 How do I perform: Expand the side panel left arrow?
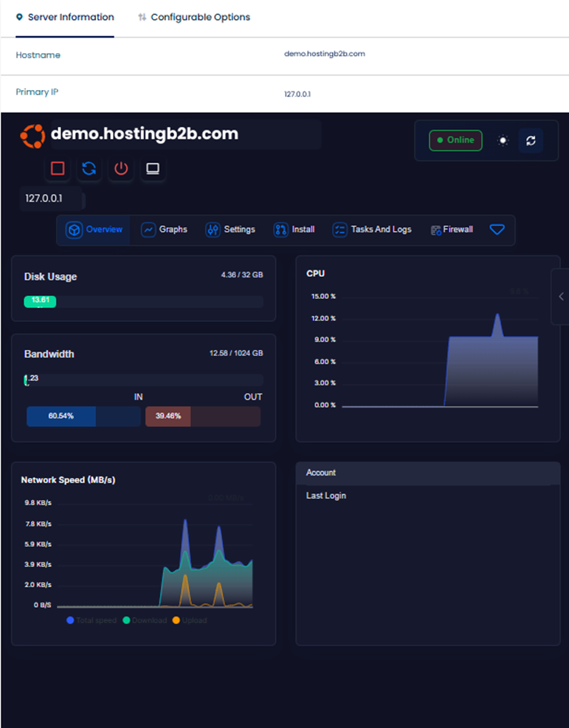click(x=561, y=296)
